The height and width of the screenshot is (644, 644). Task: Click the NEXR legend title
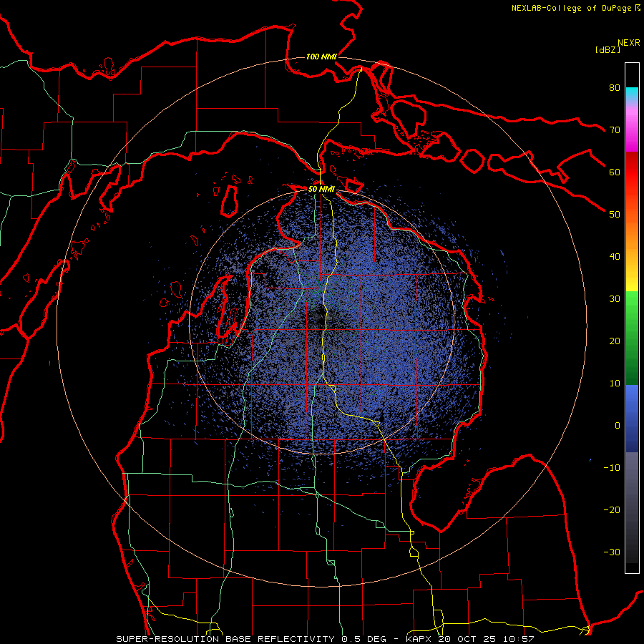629,43
